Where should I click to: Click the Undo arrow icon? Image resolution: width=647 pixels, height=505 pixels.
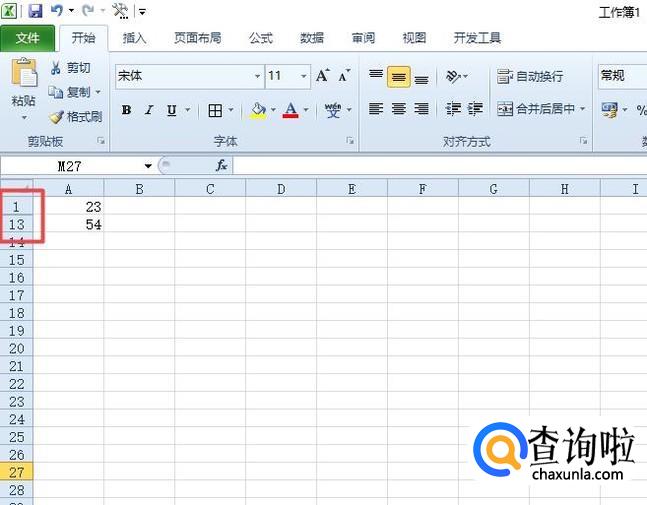[57, 11]
